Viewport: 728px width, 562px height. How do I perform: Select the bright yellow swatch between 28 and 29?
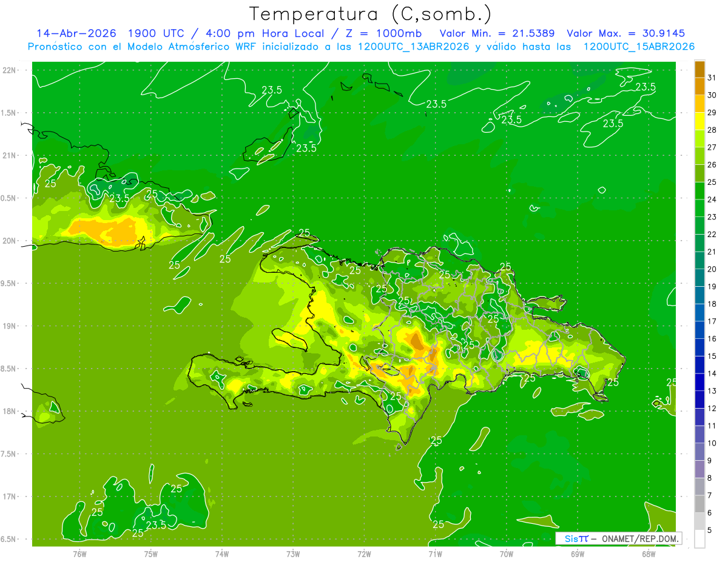[699, 121]
